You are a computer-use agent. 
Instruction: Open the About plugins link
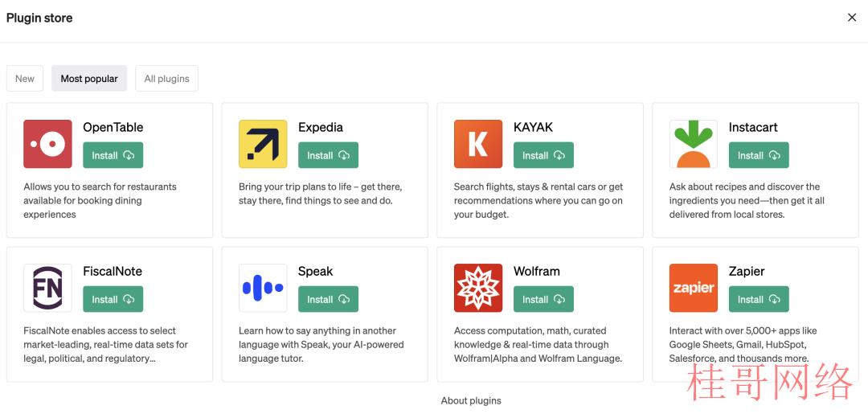click(x=471, y=400)
